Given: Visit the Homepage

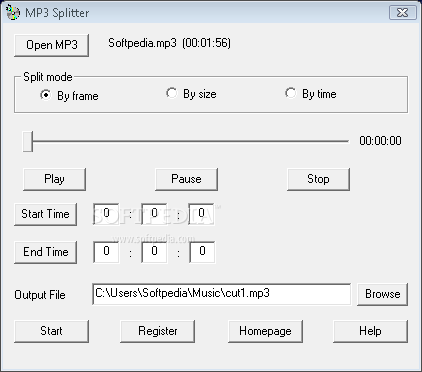Looking at the screenshot, I should click(265, 331).
